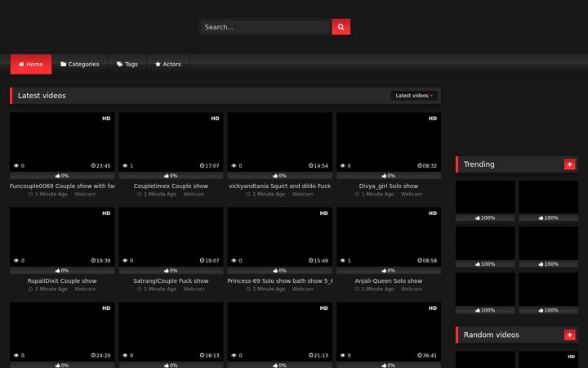
Task: Open the thumbnail with duration 15:49
Action: point(280,237)
